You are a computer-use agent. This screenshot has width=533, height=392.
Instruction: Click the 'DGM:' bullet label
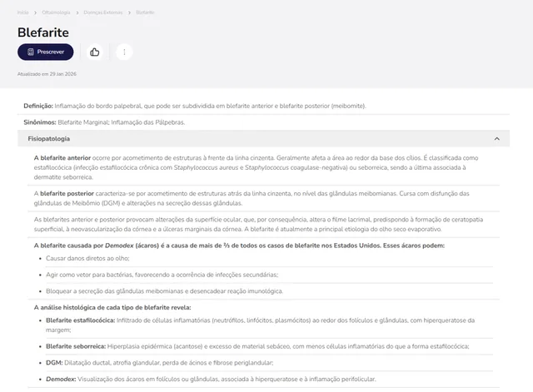point(54,363)
